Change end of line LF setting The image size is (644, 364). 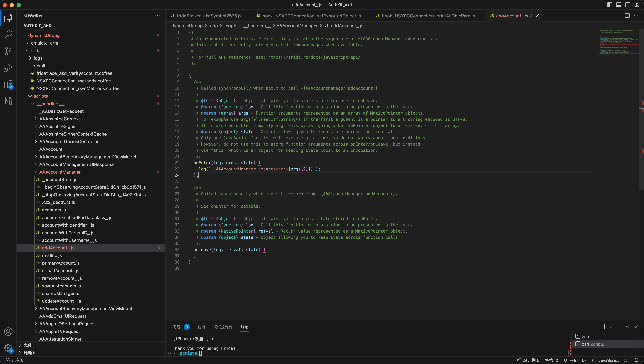click(584, 360)
